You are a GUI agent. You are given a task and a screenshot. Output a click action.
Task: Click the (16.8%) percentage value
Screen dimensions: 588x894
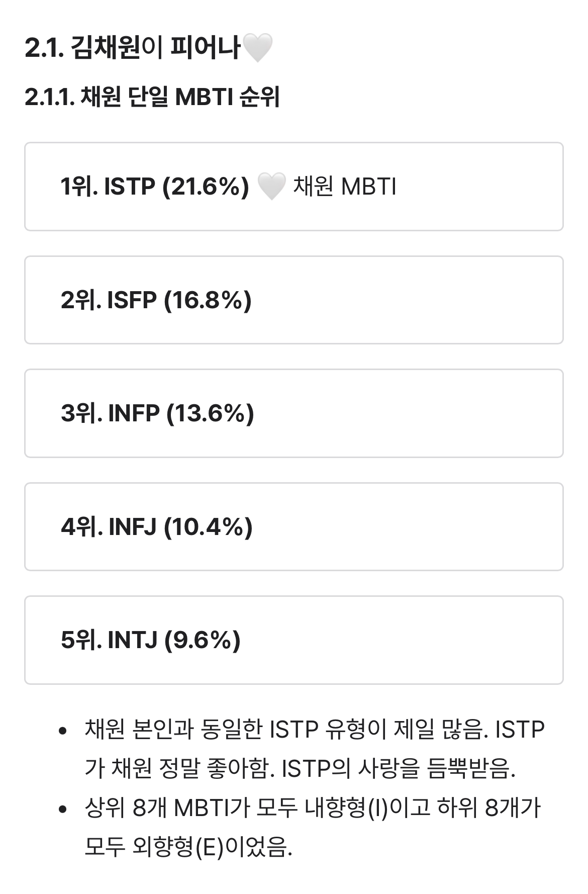point(208,300)
